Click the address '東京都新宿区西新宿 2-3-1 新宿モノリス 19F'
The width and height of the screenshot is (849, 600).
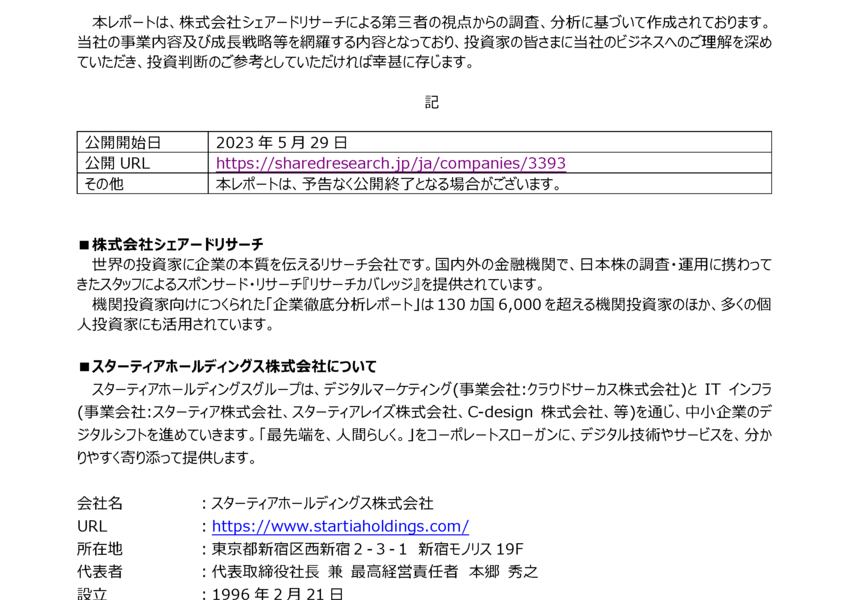click(368, 549)
